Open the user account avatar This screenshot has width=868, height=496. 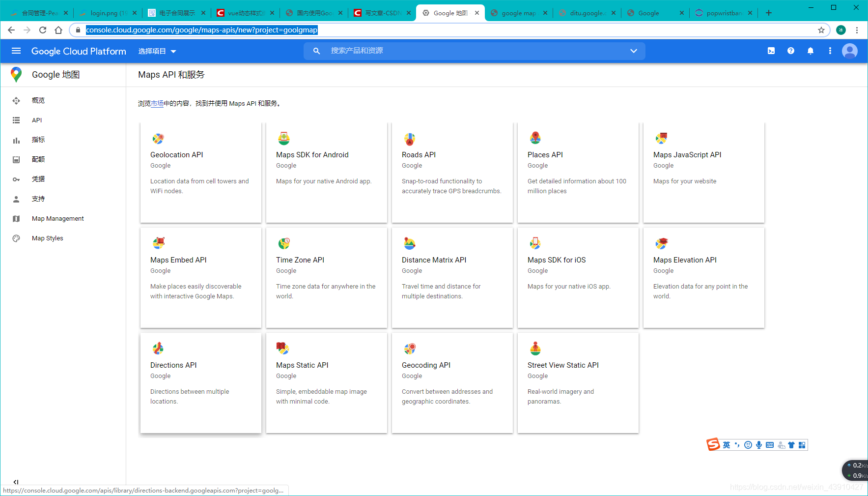[x=850, y=51]
